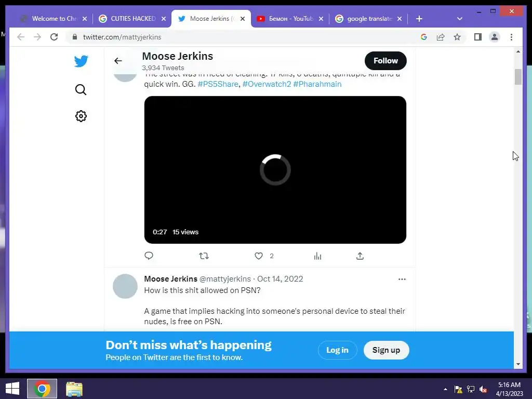Click the loading video player
This screenshot has height=399, width=532.
tap(275, 170)
